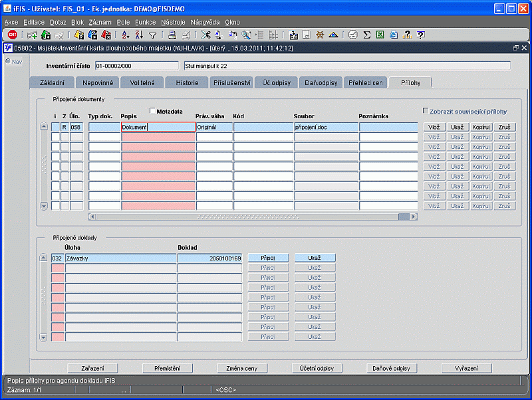
Task: Click the Účetní odpisy button
Action: (317, 368)
